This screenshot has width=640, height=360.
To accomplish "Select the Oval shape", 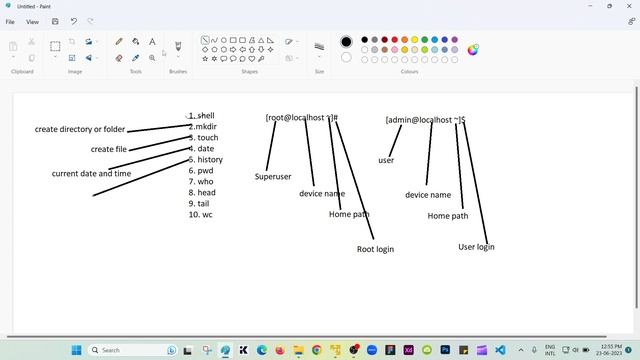I will [224, 40].
